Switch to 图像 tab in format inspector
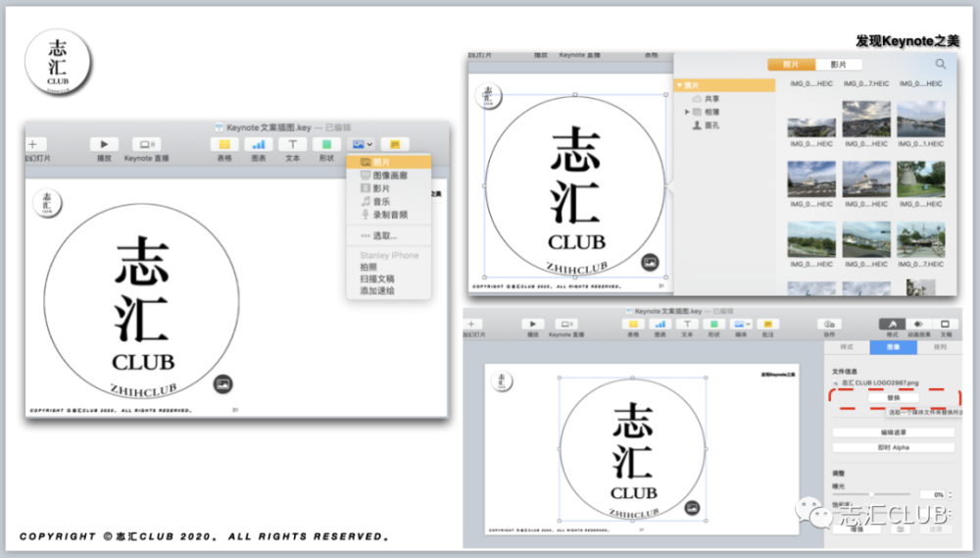Viewport: 980px width, 558px height. 893,347
